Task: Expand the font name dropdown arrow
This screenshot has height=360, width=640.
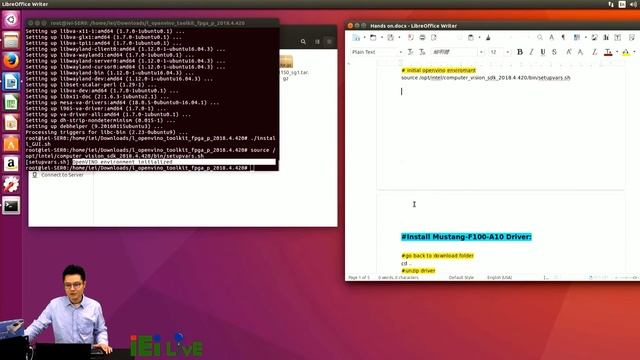Action: 481,52
